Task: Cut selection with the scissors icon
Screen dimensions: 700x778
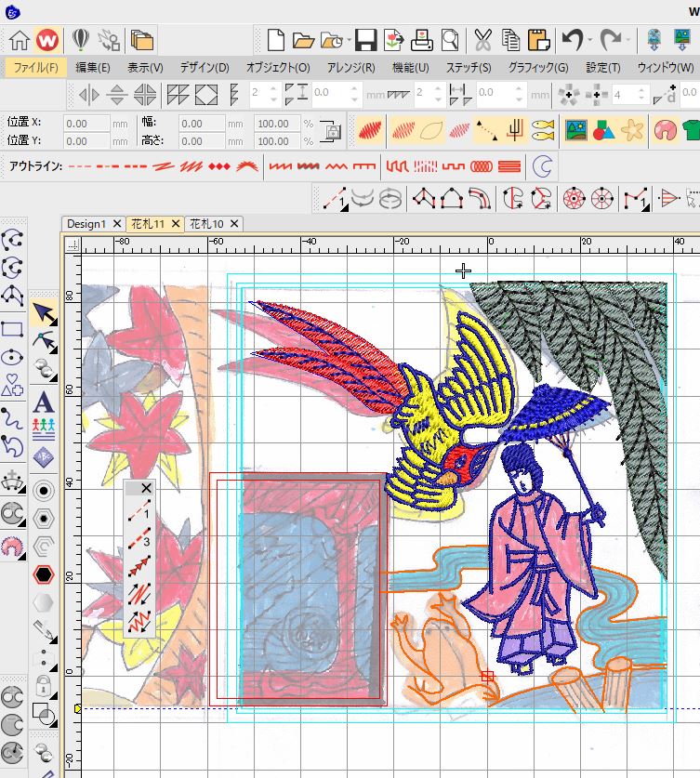Action: [482, 40]
